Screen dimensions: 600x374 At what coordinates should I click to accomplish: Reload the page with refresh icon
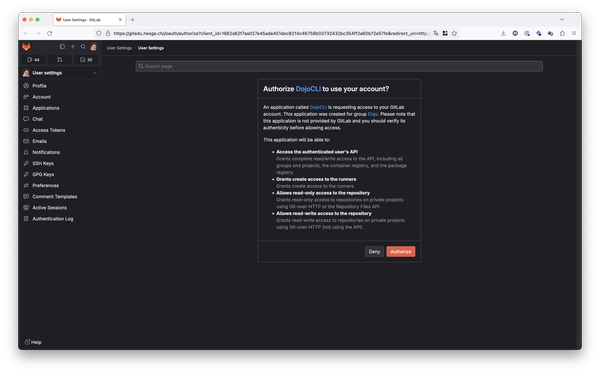click(49, 33)
